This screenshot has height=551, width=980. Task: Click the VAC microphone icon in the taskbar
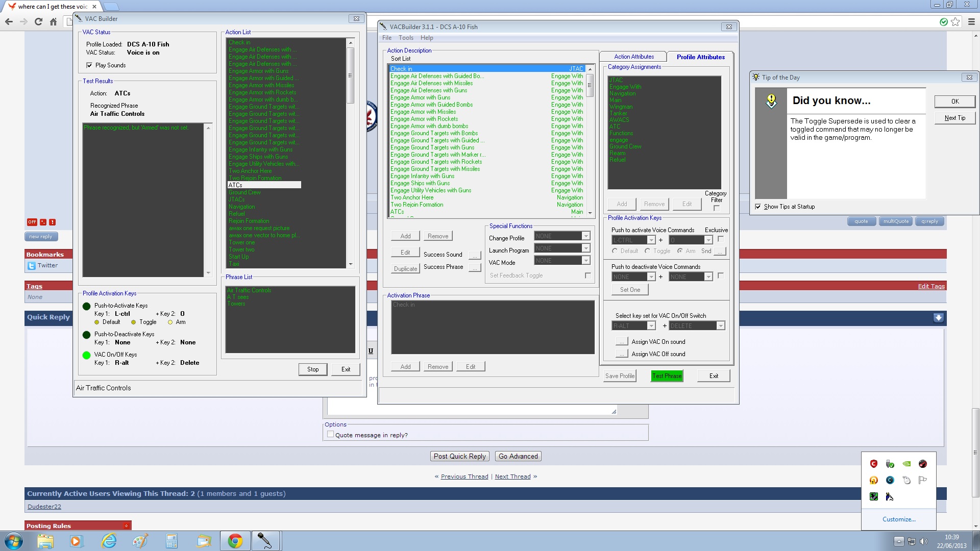point(264,540)
